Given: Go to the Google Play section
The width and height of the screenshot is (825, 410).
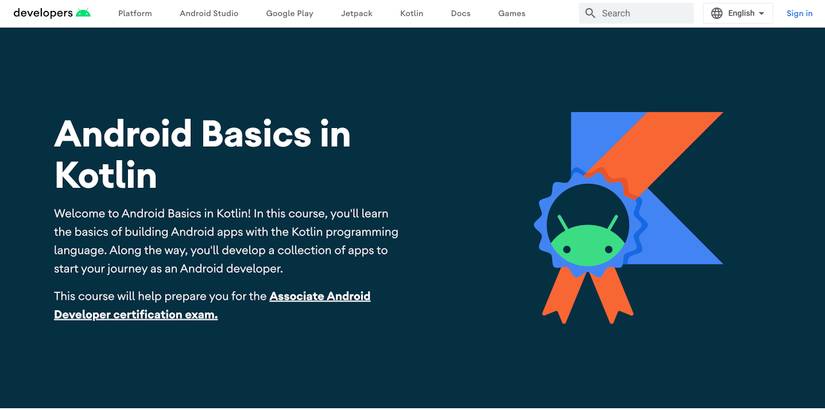Looking at the screenshot, I should [x=289, y=13].
